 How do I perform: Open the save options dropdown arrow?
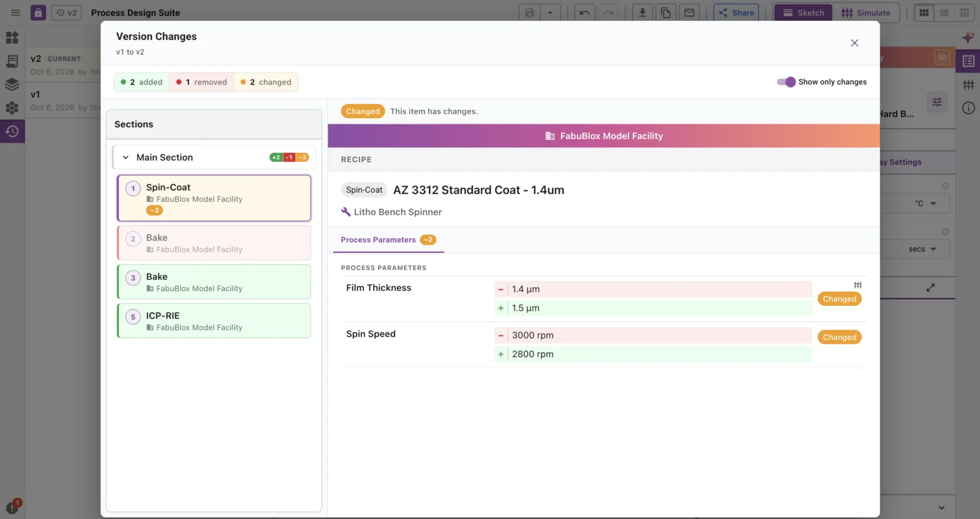(x=550, y=12)
